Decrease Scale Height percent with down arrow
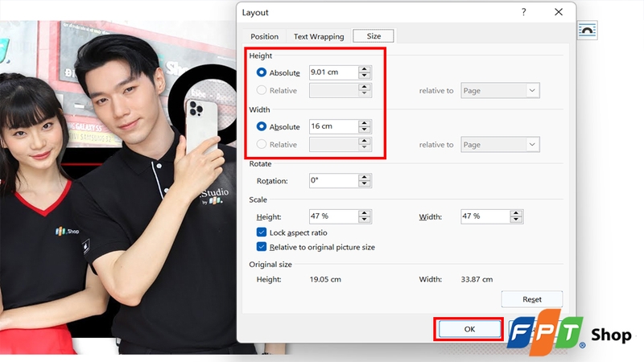Image resolution: width=644 pixels, height=362 pixels. pyautogui.click(x=365, y=220)
